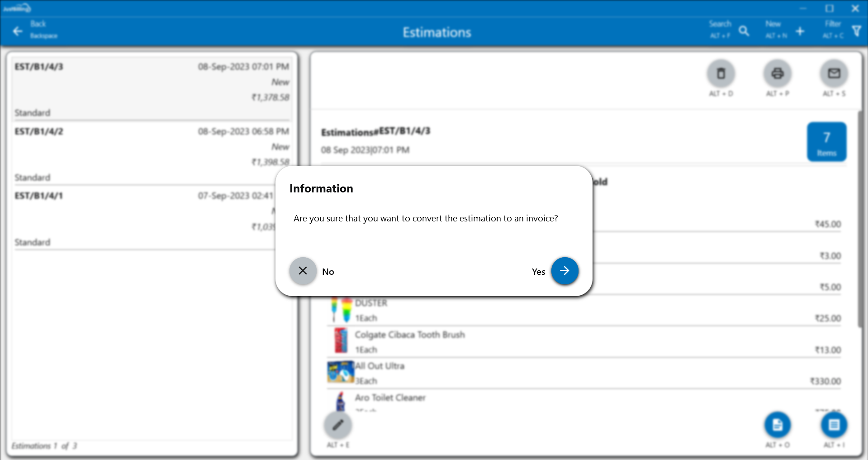This screenshot has width=868, height=460.
Task: Click the back arrow icon
Action: 18,31
